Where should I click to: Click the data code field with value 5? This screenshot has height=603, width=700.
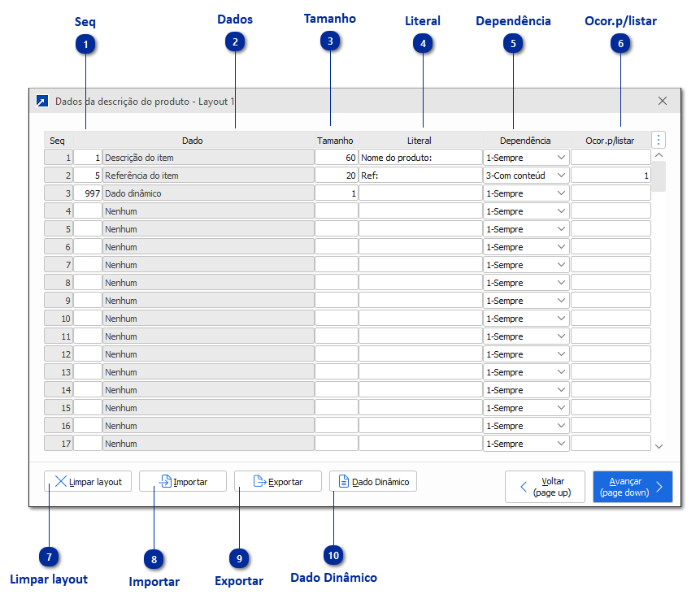(x=88, y=176)
